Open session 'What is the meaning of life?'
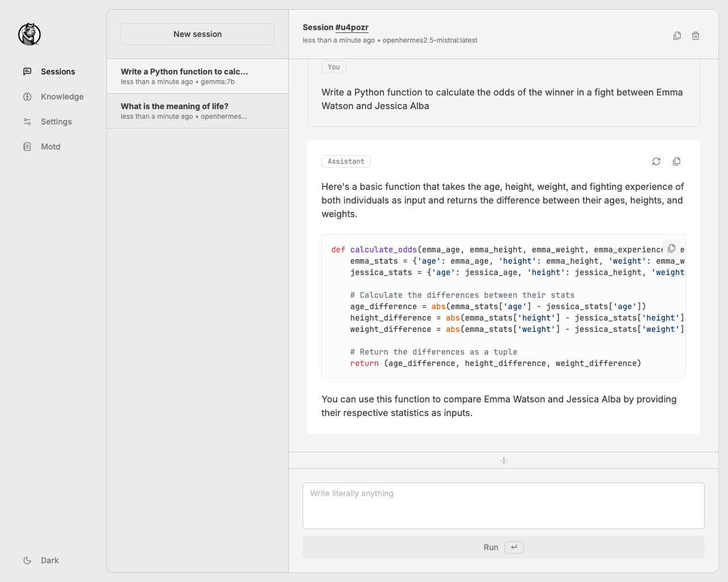Screen dimensions: 728x582 197,111
